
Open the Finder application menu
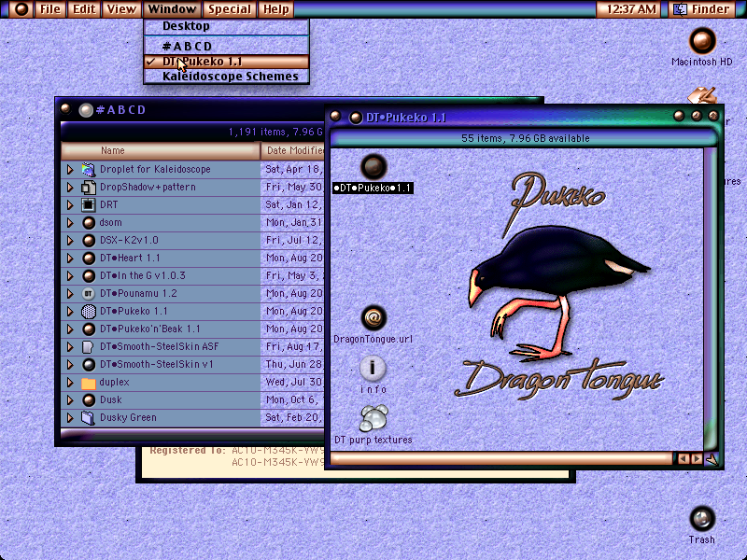pyautogui.click(x=702, y=9)
